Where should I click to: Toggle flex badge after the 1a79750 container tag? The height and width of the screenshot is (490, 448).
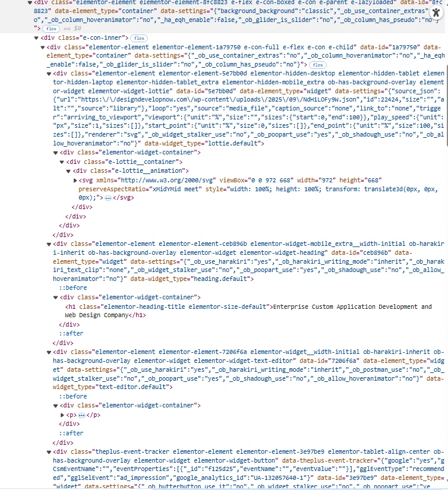(x=318, y=64)
